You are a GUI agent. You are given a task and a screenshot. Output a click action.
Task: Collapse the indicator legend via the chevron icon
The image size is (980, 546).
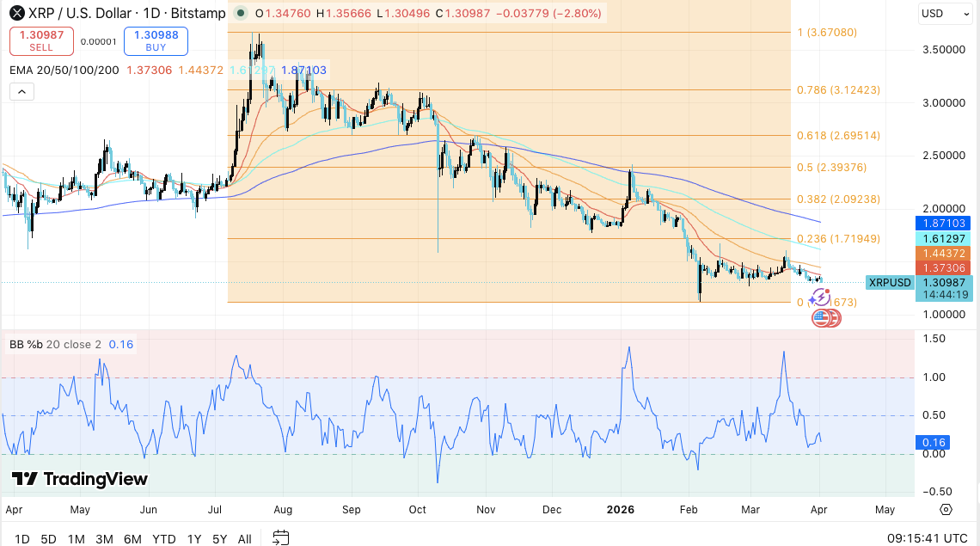pos(21,92)
